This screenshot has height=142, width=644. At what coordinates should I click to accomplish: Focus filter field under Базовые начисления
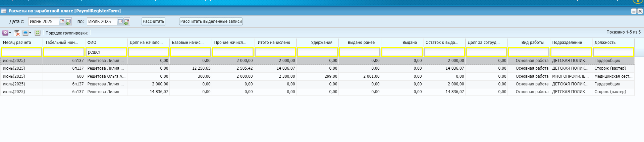click(x=191, y=52)
